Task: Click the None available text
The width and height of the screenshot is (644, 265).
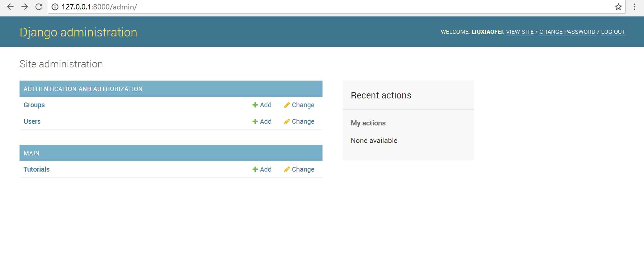Action: 374,141
